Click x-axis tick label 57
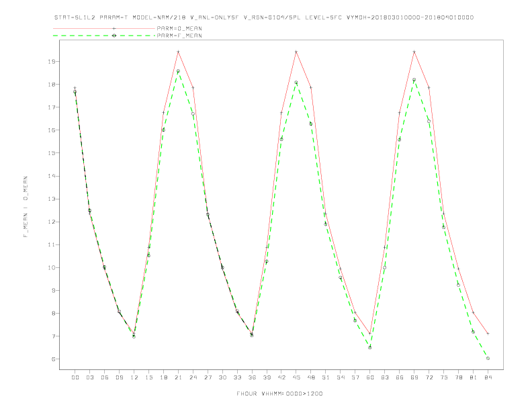532x411 pixels. tap(355, 377)
